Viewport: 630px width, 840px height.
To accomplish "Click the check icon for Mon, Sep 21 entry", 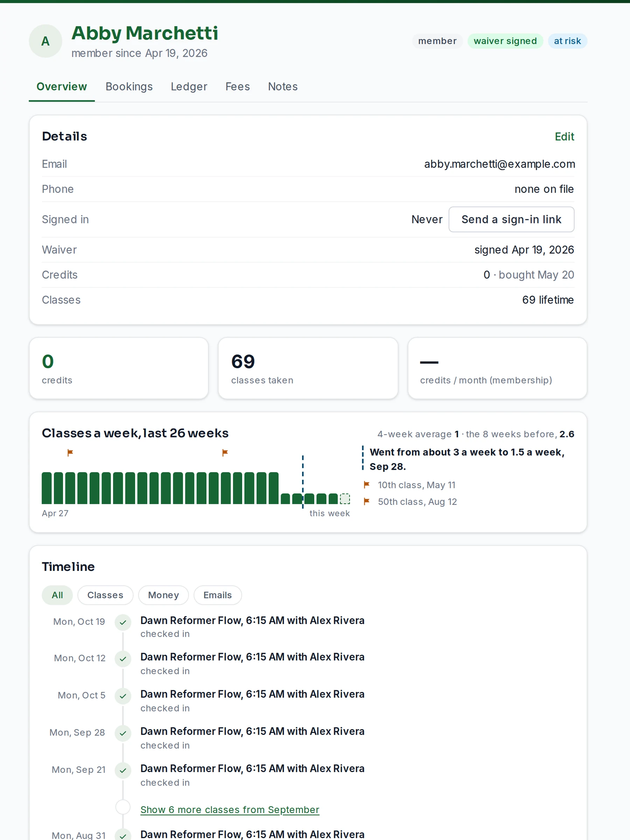I will coord(123,770).
